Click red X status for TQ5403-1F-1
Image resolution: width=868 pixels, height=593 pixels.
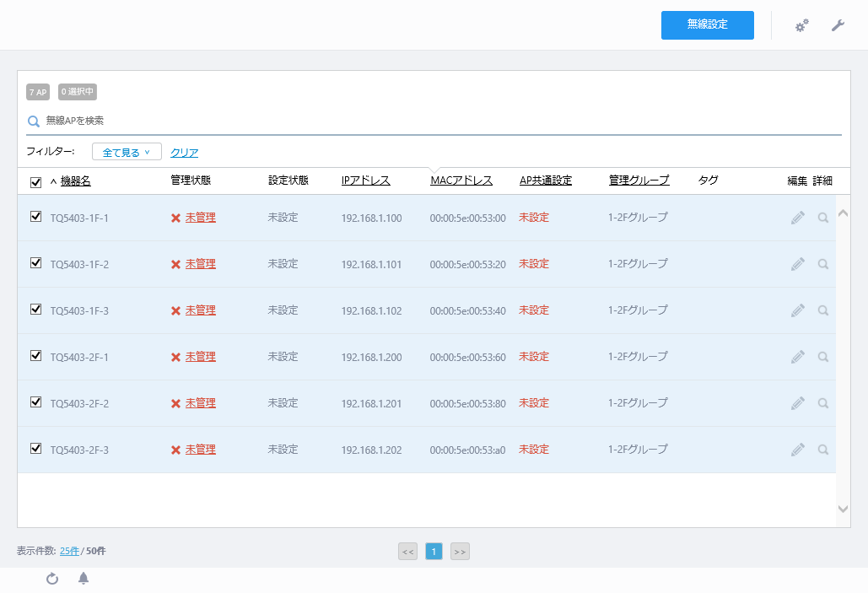pyautogui.click(x=176, y=218)
